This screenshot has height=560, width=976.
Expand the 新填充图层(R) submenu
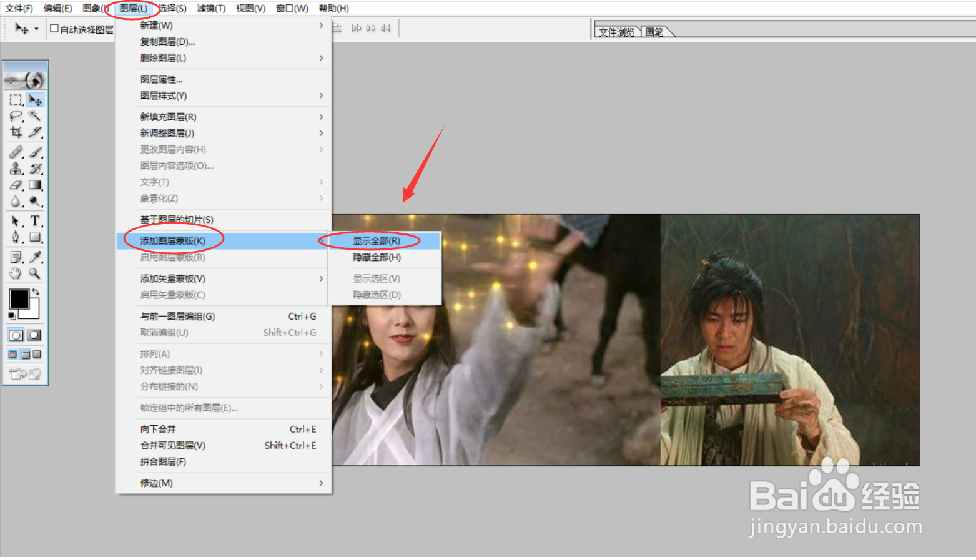coord(224,117)
